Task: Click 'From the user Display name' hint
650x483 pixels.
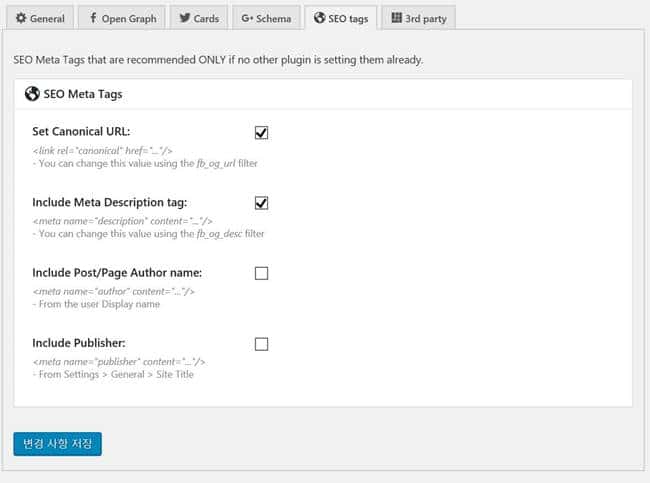Action: 96,304
